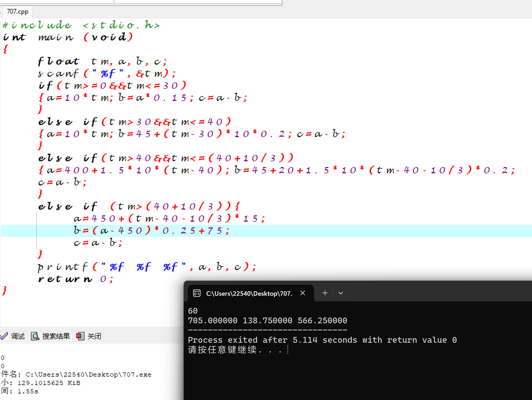Open a new terminal tab with plus

click(x=325, y=293)
